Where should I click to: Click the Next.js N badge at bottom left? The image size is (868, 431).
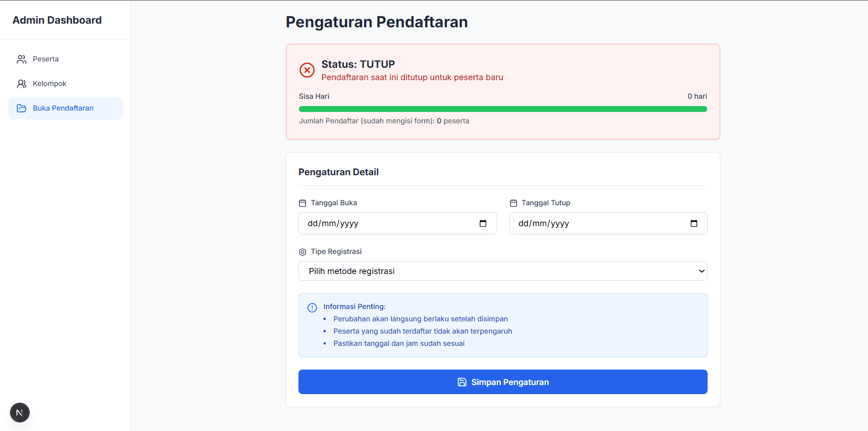tap(20, 413)
